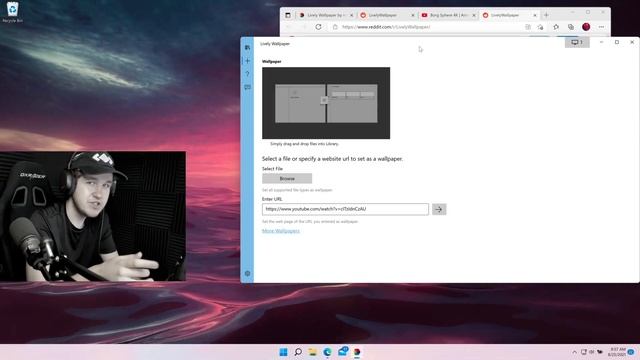The height and width of the screenshot is (360, 640).
Task: Click the 'Enter URL' label
Action: click(x=272, y=199)
